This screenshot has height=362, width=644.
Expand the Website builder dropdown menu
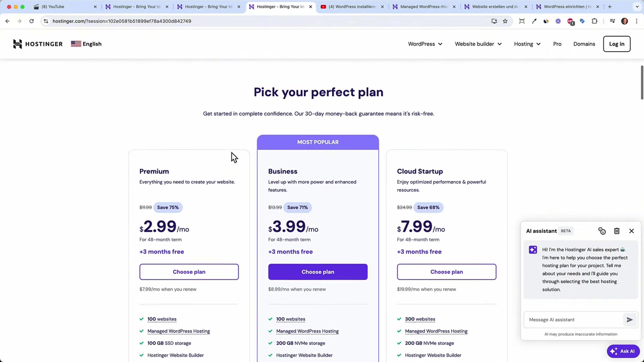coord(478,44)
